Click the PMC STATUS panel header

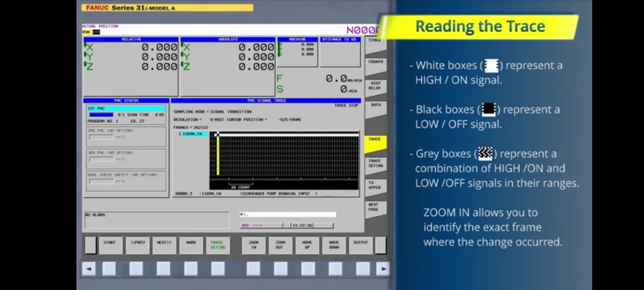click(x=126, y=100)
